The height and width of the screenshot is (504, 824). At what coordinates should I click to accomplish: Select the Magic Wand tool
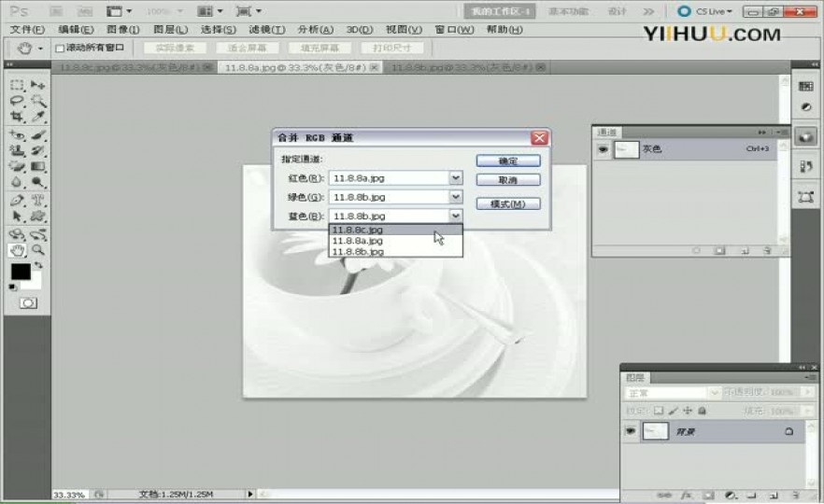(37, 101)
